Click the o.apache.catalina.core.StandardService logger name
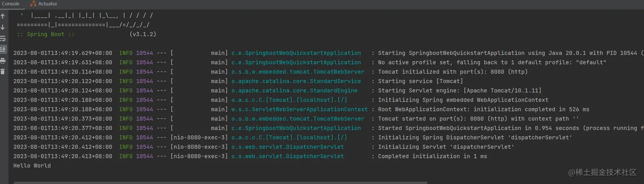This screenshot has height=184, width=644. click(x=296, y=81)
